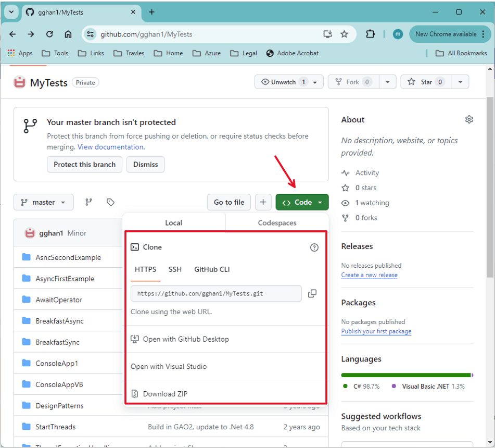This screenshot has height=448, width=495.
Task: Open the BreakfastAsync folder
Action: pos(60,321)
